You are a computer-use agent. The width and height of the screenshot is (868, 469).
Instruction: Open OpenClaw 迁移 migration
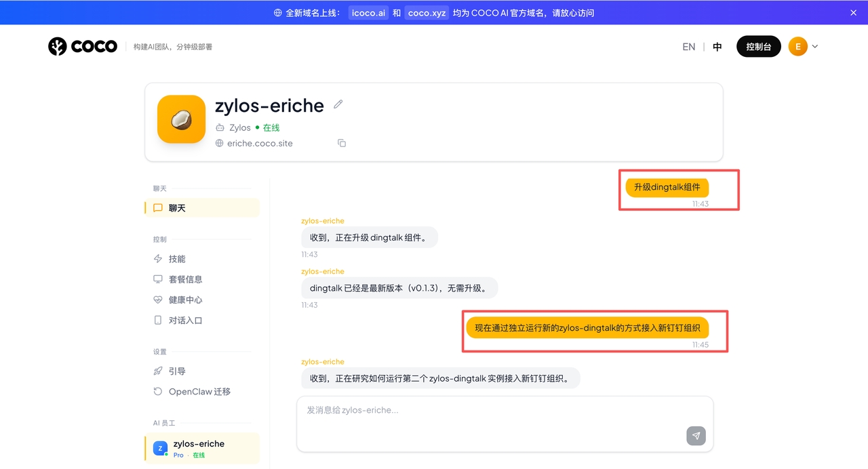202,392
